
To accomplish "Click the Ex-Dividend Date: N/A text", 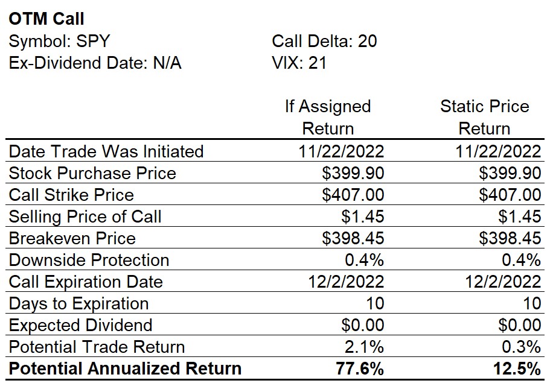I will 95,63.
